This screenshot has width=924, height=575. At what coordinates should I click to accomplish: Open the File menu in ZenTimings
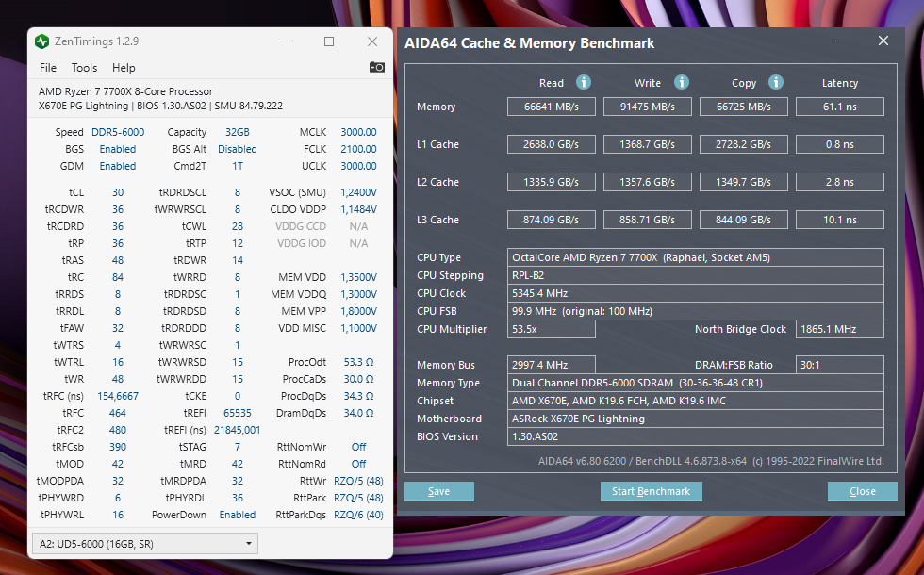(x=48, y=68)
